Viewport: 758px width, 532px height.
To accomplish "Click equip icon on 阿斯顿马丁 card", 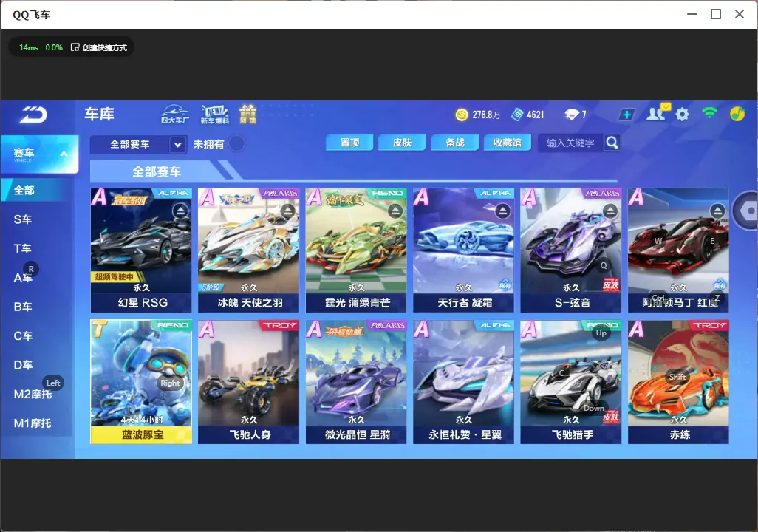I will 718,211.
